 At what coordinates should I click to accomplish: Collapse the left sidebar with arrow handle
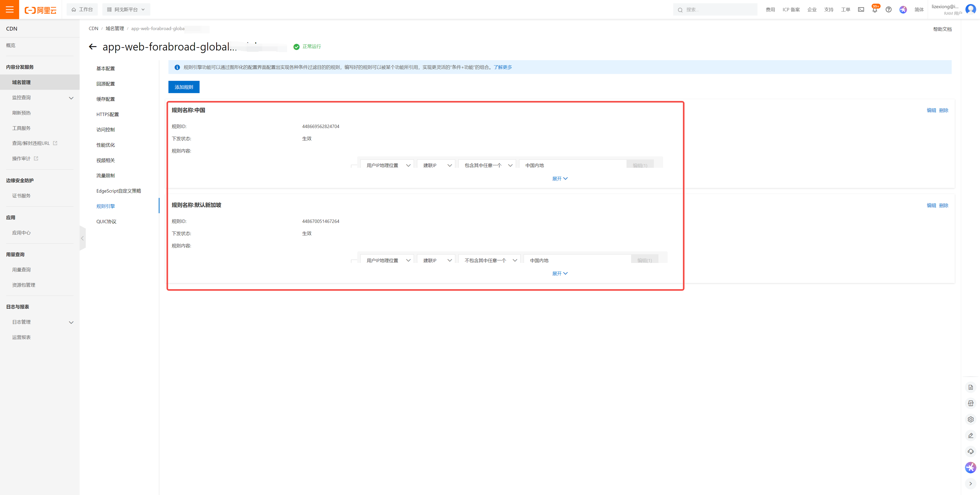[x=82, y=238]
